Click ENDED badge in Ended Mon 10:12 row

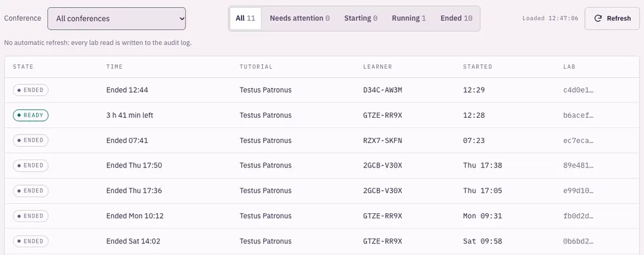[30, 216]
